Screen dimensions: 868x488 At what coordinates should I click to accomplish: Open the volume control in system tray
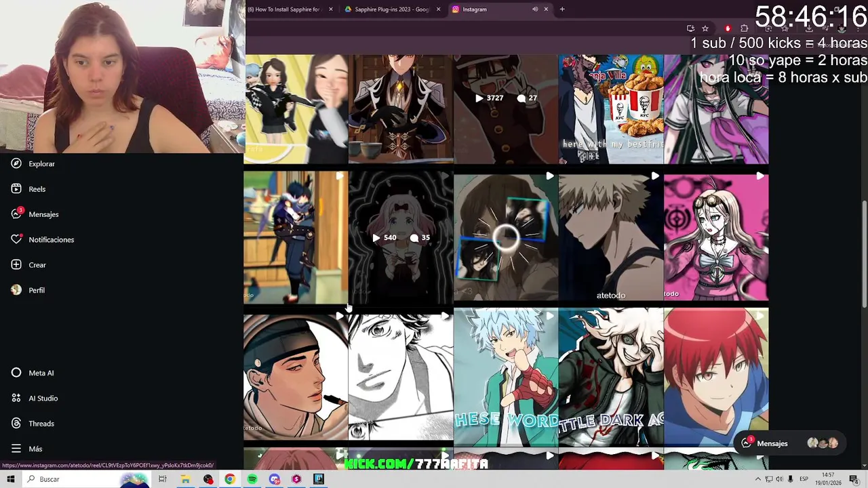[779, 479]
